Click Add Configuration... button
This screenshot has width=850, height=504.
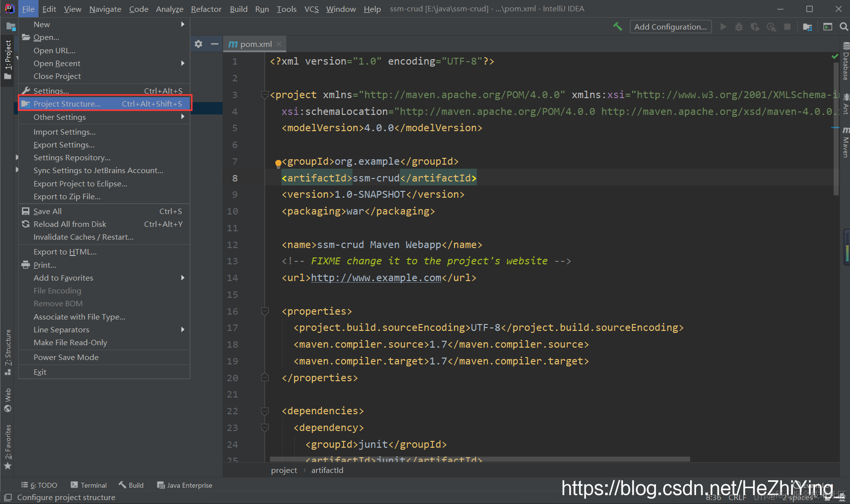click(670, 27)
